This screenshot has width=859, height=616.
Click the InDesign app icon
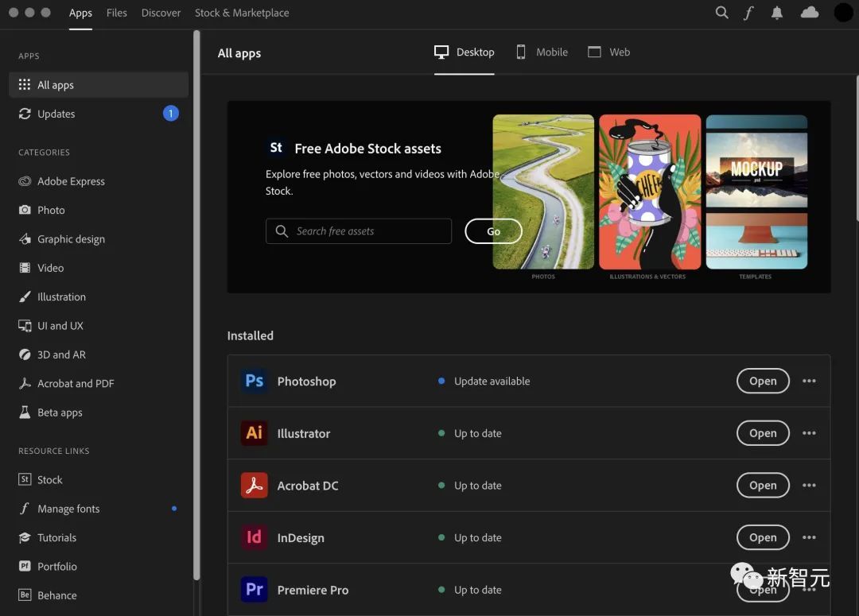pos(255,537)
